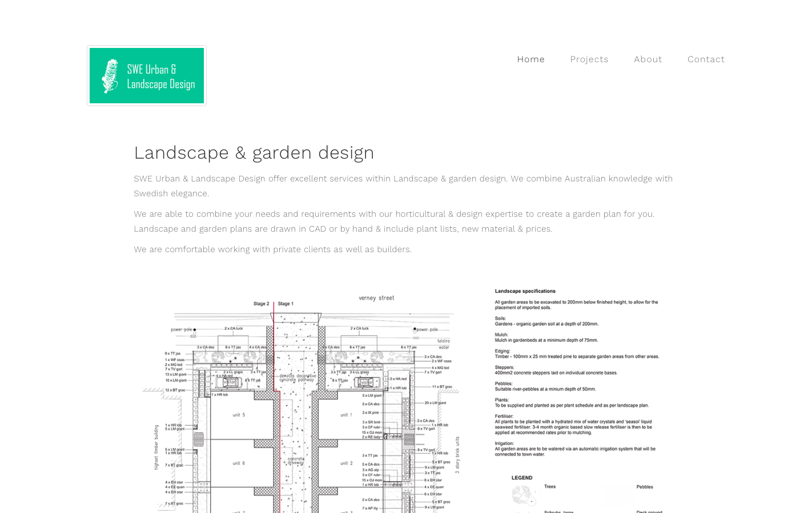Click the Trees symbol in the legend

[522, 494]
